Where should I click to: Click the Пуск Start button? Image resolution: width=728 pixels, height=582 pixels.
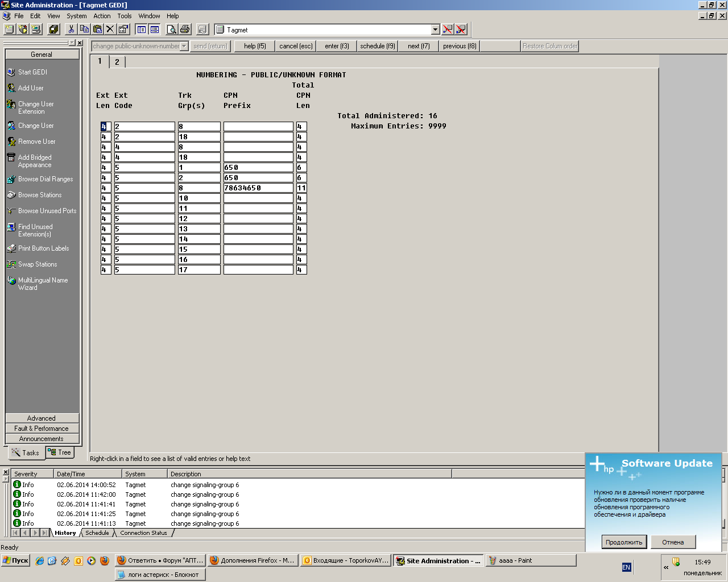[x=15, y=560]
